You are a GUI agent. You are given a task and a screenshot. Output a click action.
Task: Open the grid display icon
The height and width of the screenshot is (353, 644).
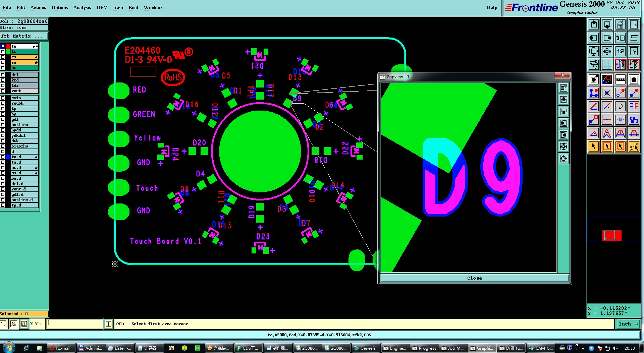click(x=607, y=65)
